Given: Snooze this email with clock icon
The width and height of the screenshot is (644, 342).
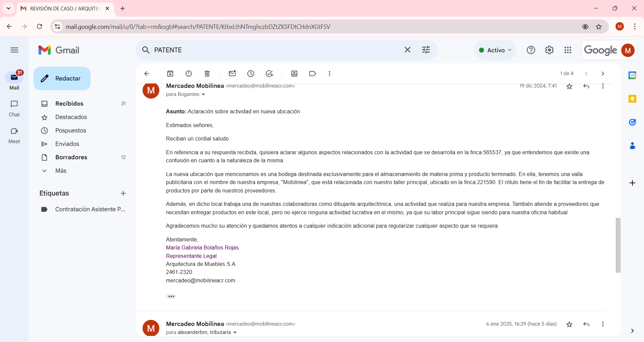Looking at the screenshot, I should point(251,74).
